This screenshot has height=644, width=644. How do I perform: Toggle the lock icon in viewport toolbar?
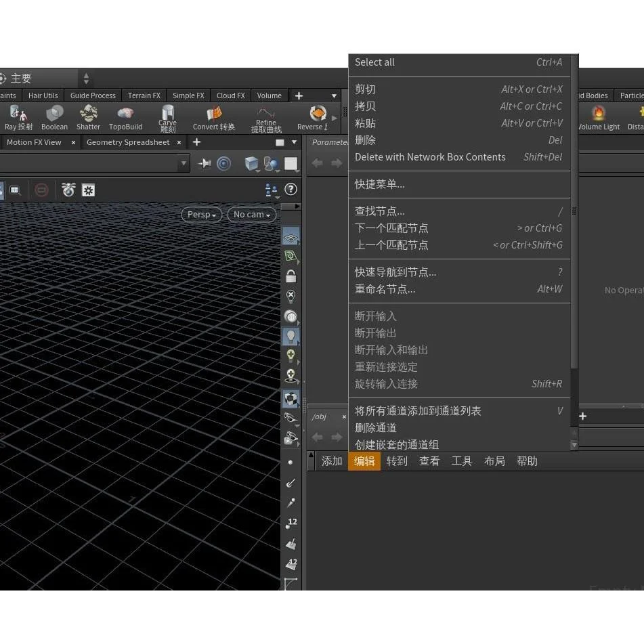291,276
